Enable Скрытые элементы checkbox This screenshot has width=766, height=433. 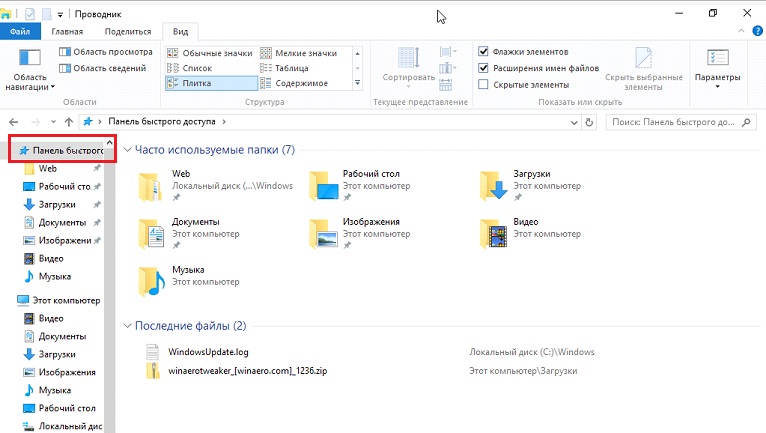coord(483,85)
